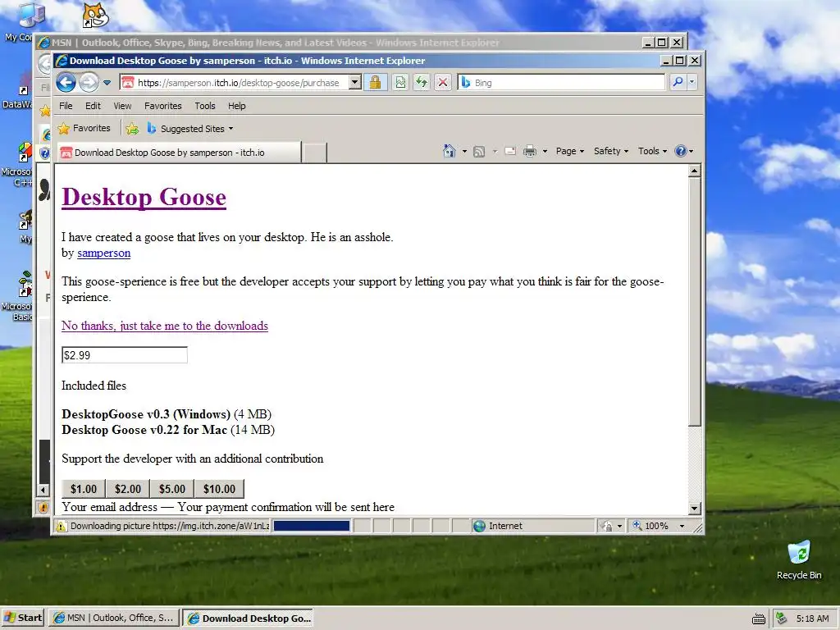The image size is (840, 630).
Task: Click the network tray icon
Action: pos(782,619)
